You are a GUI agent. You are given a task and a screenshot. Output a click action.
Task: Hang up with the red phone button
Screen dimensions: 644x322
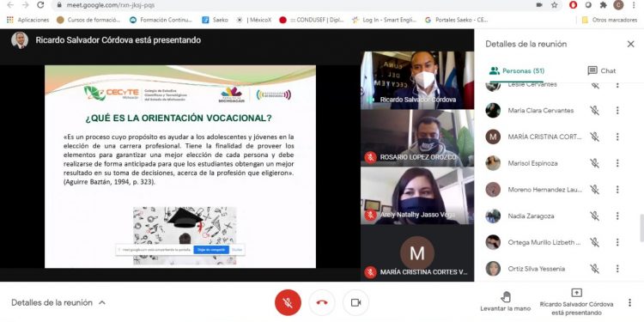(x=322, y=303)
